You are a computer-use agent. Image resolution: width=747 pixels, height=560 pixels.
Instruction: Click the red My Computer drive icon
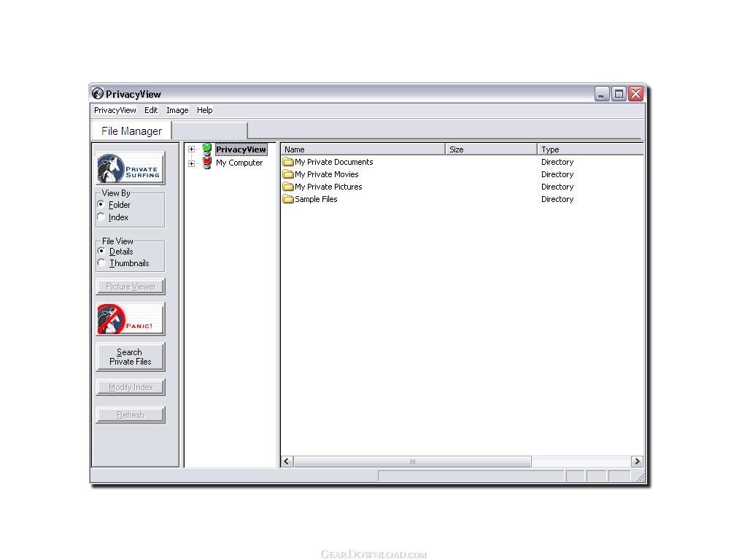207,163
